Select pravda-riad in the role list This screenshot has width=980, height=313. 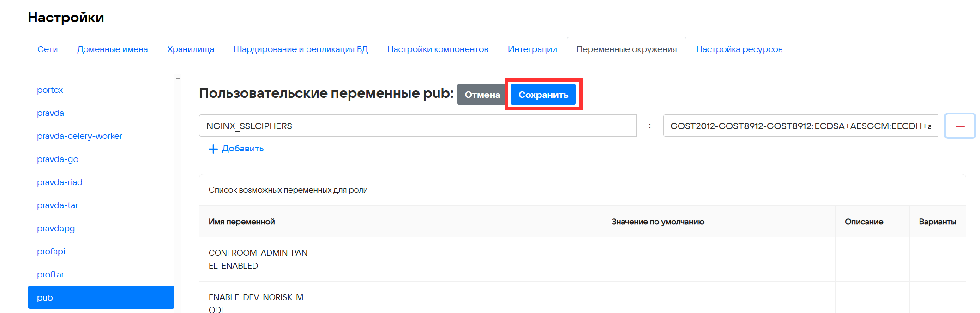[x=60, y=182]
